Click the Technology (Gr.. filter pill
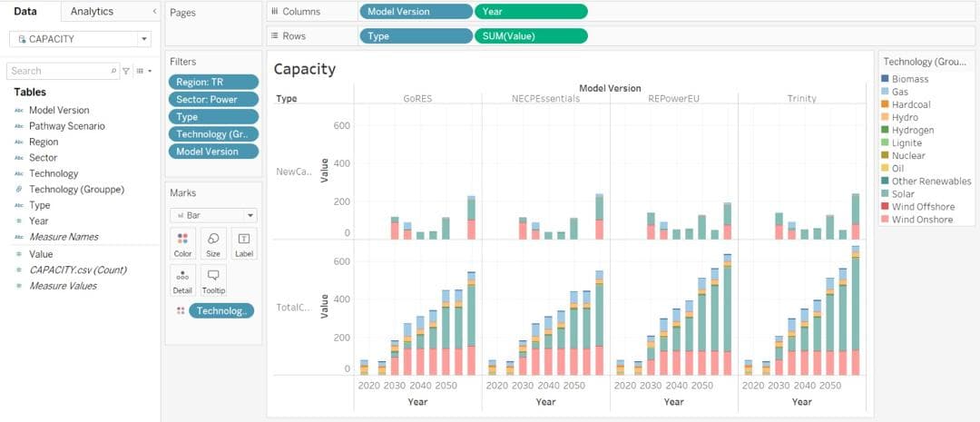 pos(213,133)
